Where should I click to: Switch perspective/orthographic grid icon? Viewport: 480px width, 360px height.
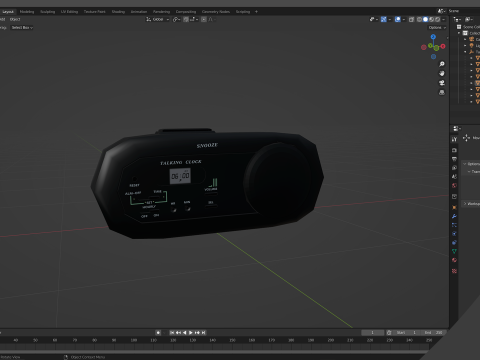[x=442, y=92]
